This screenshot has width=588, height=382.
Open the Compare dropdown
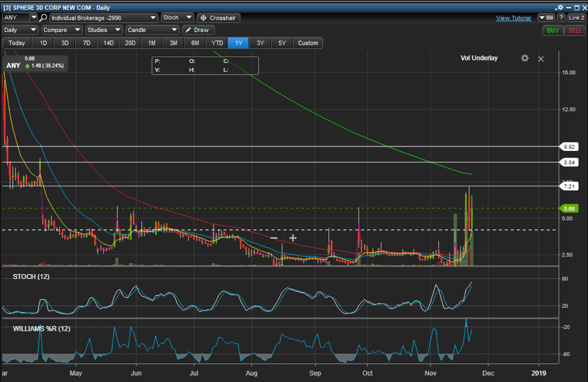62,30
